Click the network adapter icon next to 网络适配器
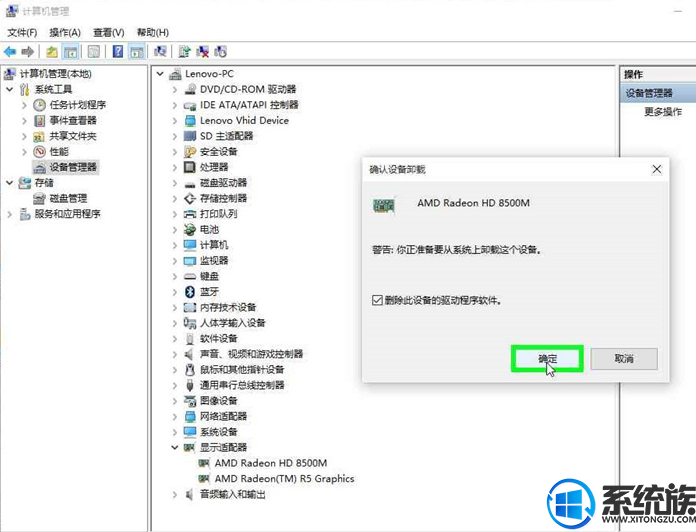 (190, 416)
